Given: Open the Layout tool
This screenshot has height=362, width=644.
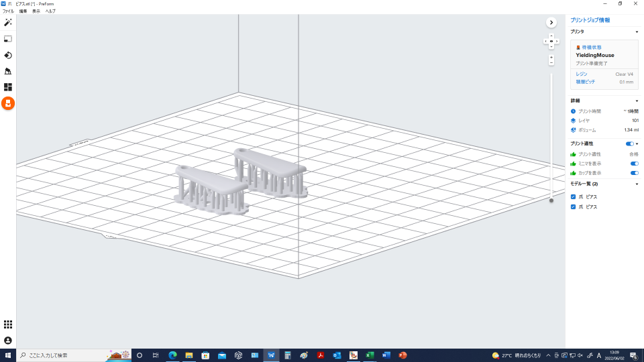Looking at the screenshot, I should (x=8, y=87).
